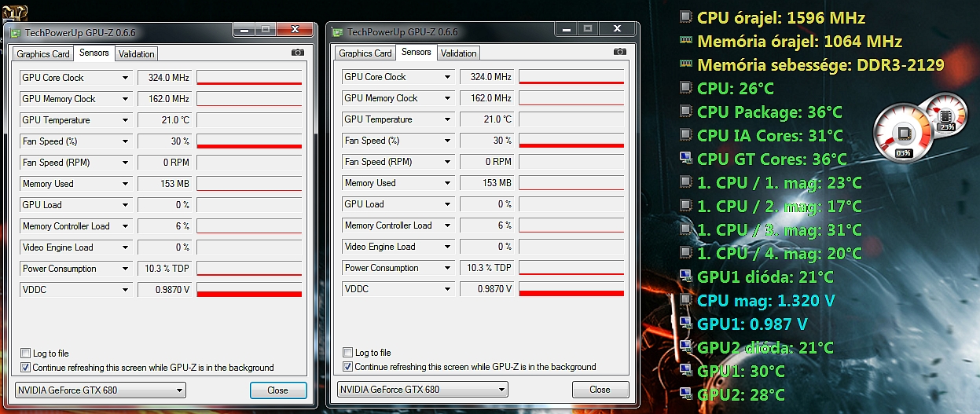Click Memory Controller Load label in right window
Viewport: 980px width, 414px height.
click(388, 225)
